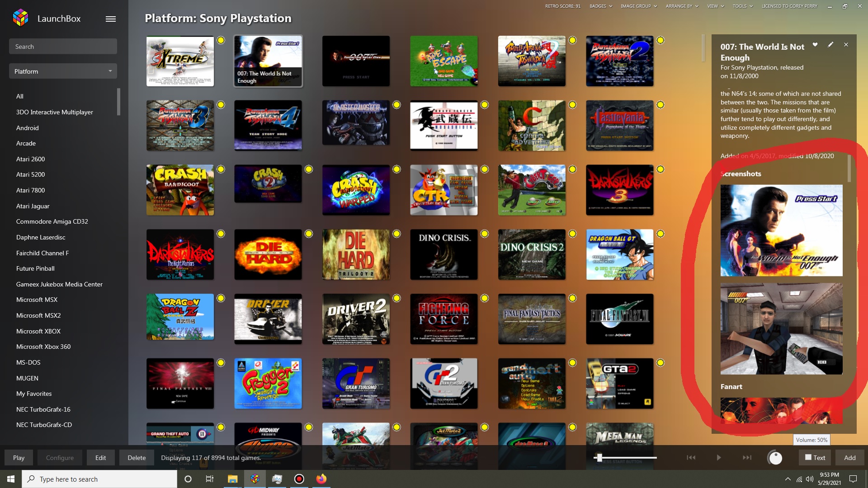868x488 pixels.
Task: Open the Fanart image in details panel
Action: (781, 411)
